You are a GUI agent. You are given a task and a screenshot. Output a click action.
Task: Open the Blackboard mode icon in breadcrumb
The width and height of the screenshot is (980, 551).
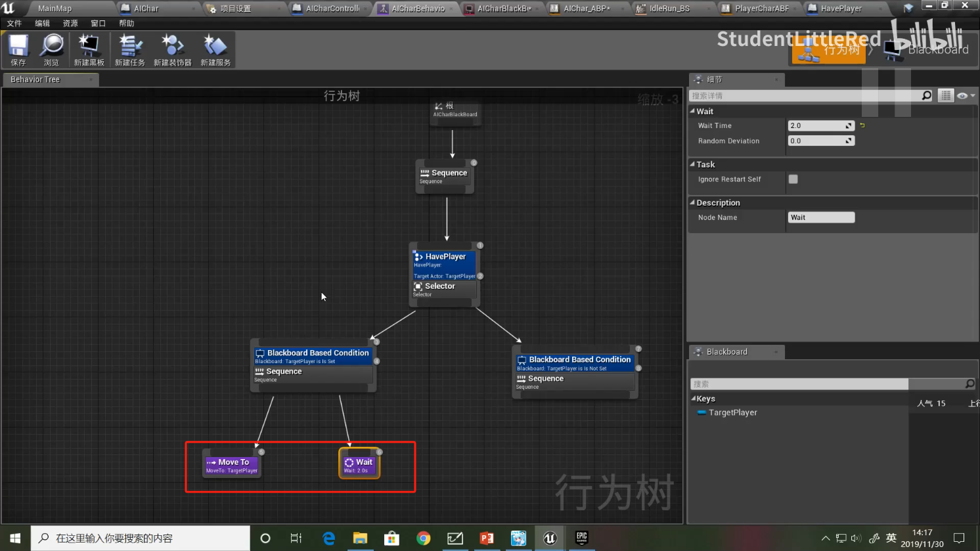coord(893,49)
